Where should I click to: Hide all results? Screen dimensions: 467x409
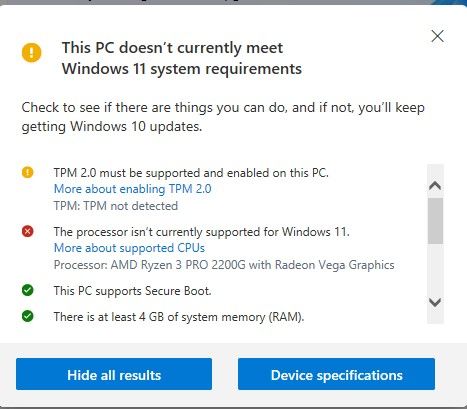coord(114,374)
